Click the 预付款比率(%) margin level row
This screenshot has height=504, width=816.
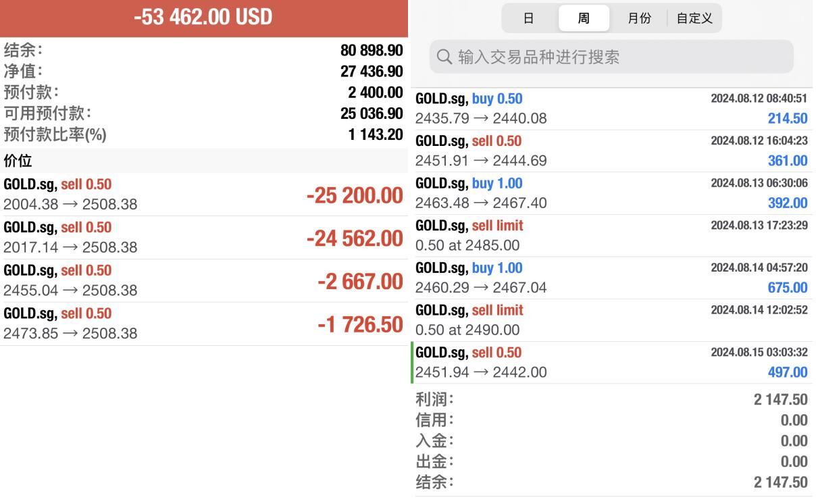(203, 134)
